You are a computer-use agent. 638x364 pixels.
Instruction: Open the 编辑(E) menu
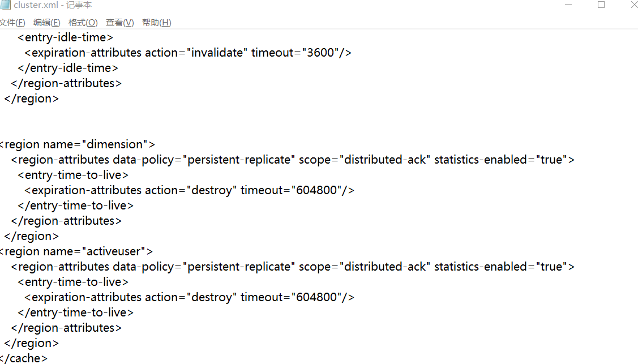pyautogui.click(x=47, y=23)
